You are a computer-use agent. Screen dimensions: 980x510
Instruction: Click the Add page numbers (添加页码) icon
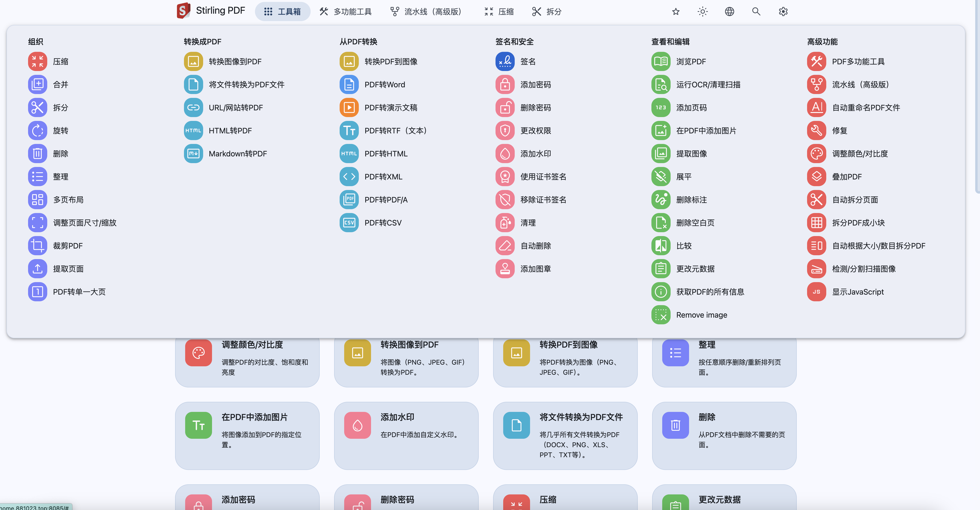[x=661, y=107]
